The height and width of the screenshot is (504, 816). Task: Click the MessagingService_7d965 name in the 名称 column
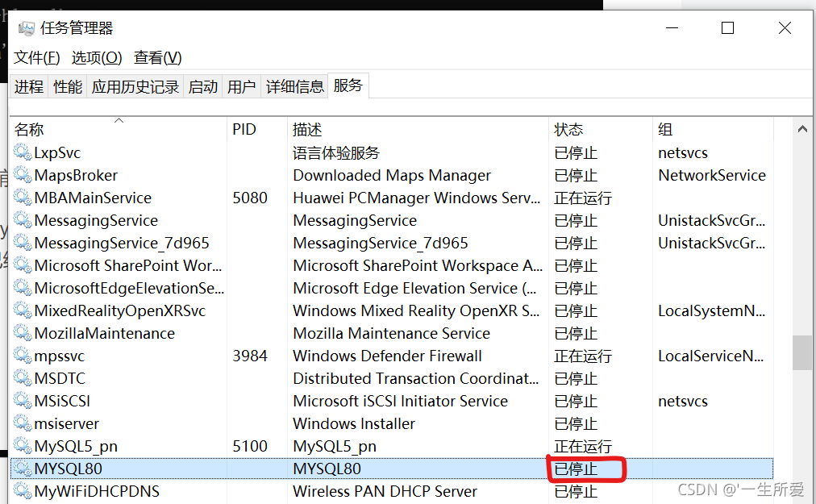coord(122,244)
